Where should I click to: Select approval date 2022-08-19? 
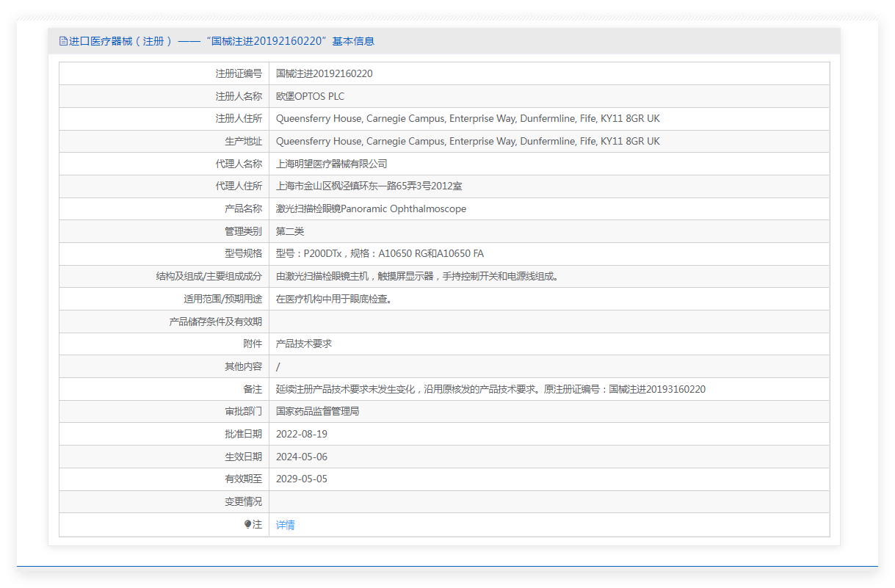(x=302, y=434)
